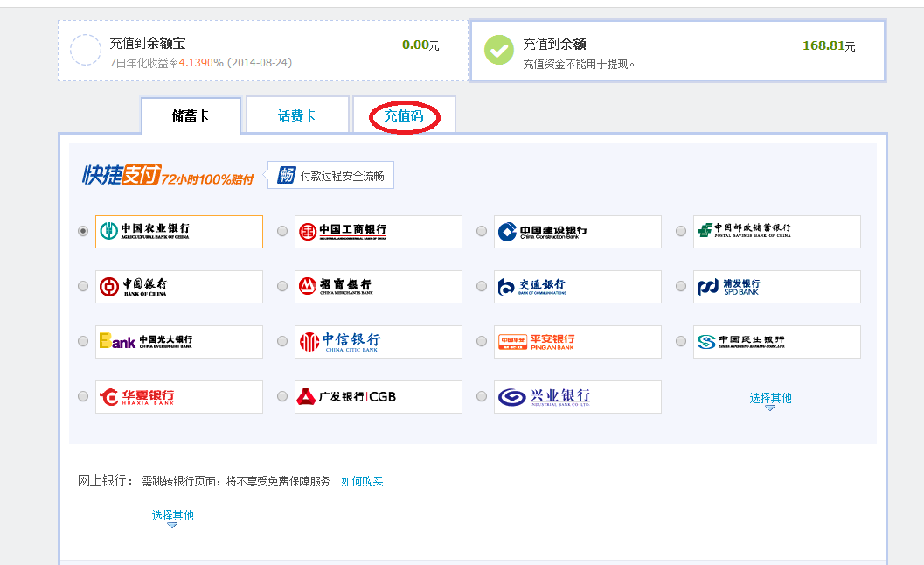Select the 中国农业银行 radio button
924x565 pixels.
click(83, 231)
